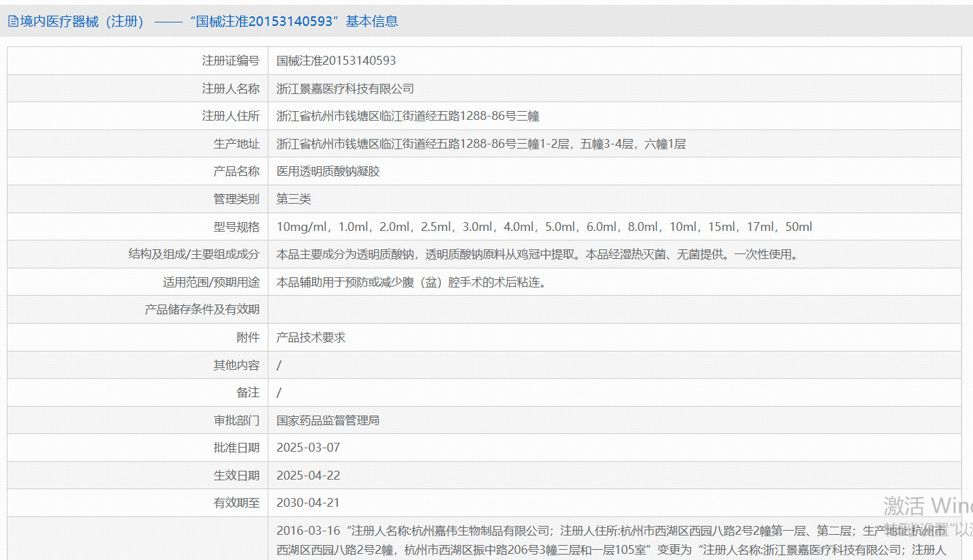The width and height of the screenshot is (973, 560).
Task: Click the 型号规格 specifications value row
Action: (544, 227)
